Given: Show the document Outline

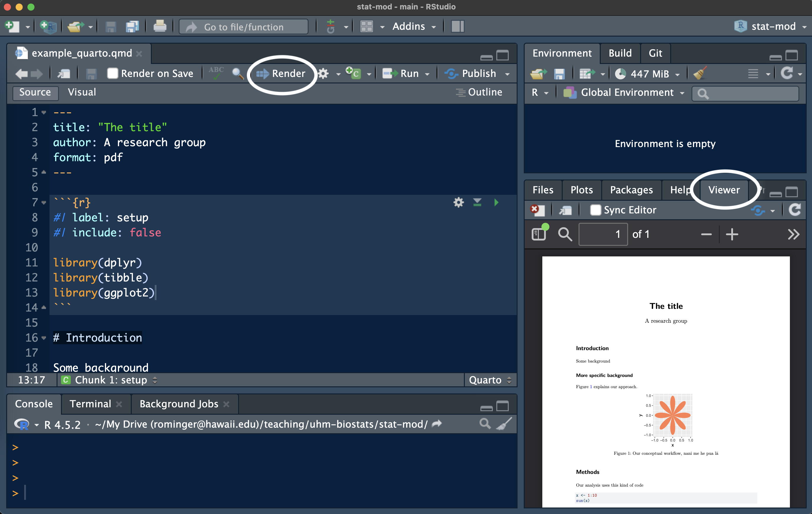Looking at the screenshot, I should [479, 92].
